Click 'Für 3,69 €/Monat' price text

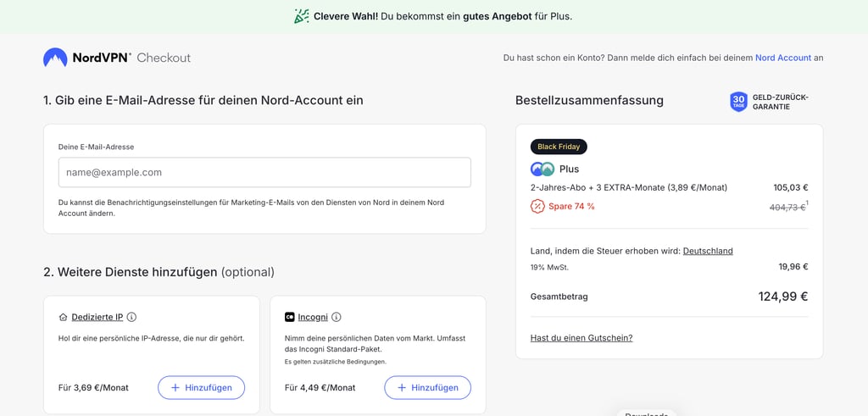93,388
